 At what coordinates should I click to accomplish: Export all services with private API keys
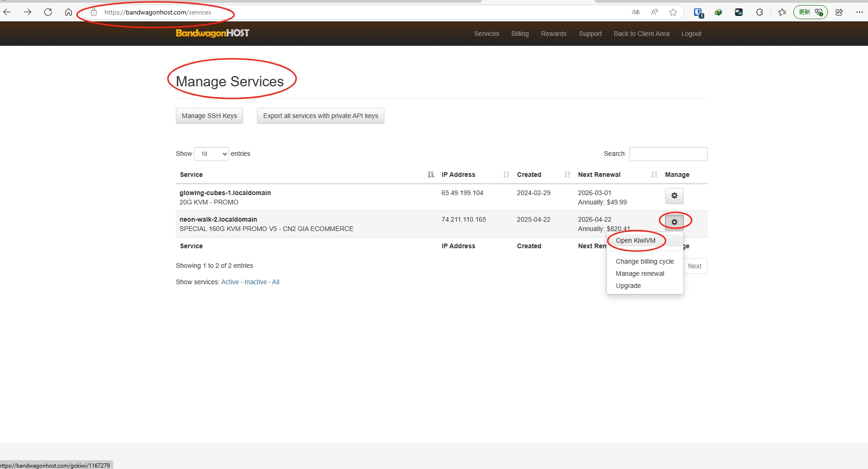[320, 116]
